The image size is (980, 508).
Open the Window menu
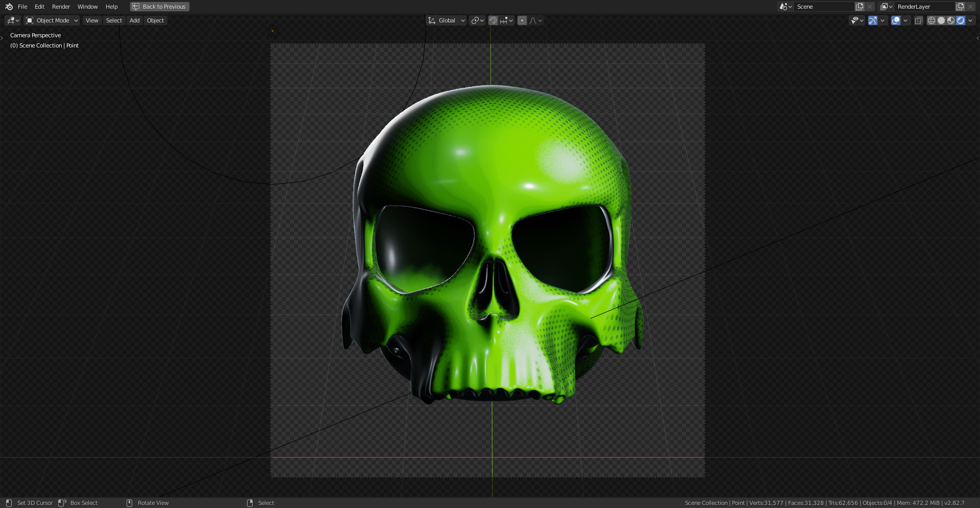pos(87,7)
